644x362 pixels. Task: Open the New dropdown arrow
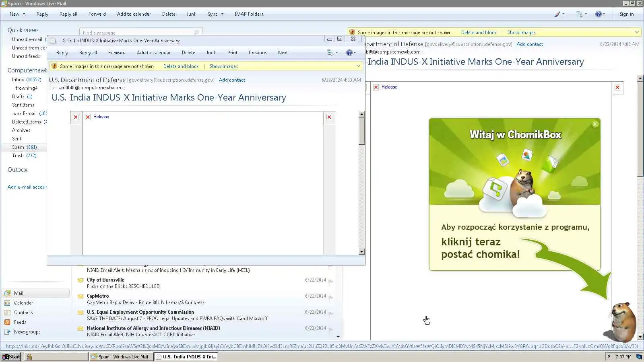coord(24,14)
